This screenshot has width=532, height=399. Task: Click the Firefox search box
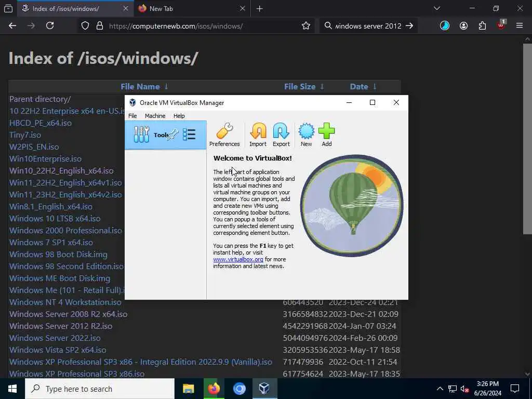click(x=368, y=26)
